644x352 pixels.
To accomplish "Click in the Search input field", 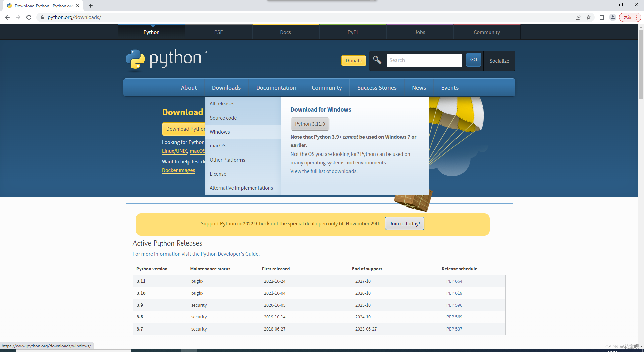I will click(x=424, y=60).
